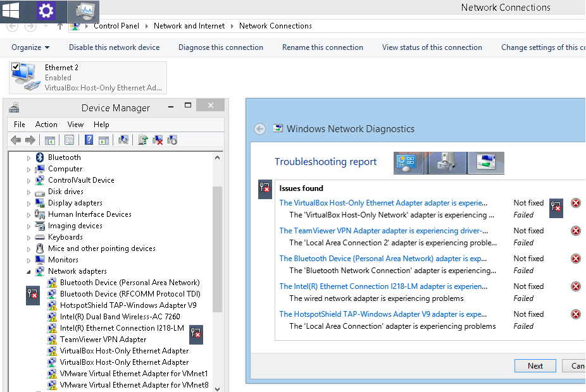The height and width of the screenshot is (392, 586).
Task: Click the Up arrow in Network Connections
Action: click(59, 26)
